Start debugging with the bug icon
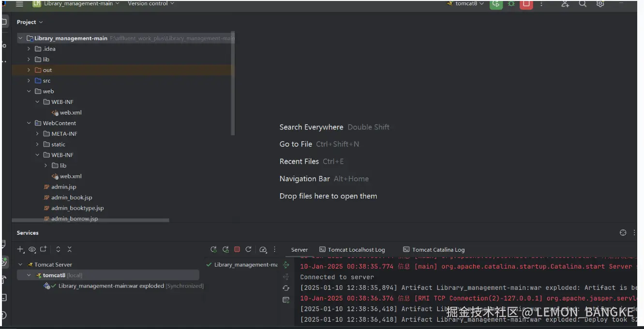This screenshot has height=329, width=644. 511,4
